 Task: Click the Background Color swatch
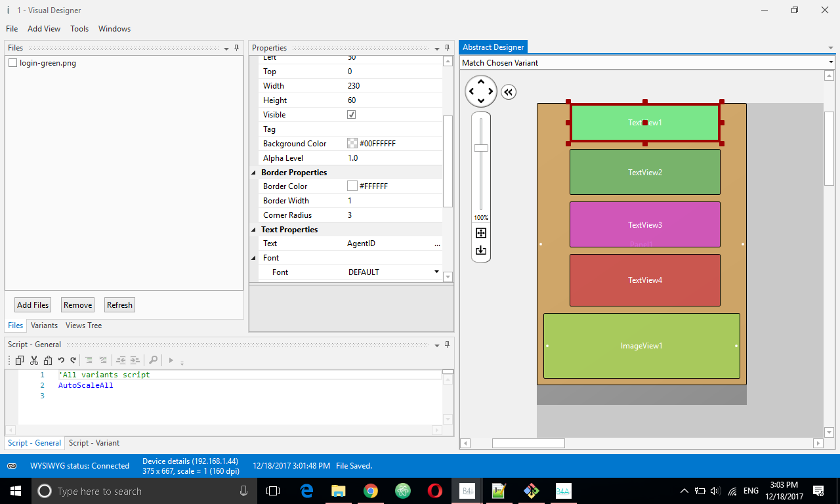point(352,144)
